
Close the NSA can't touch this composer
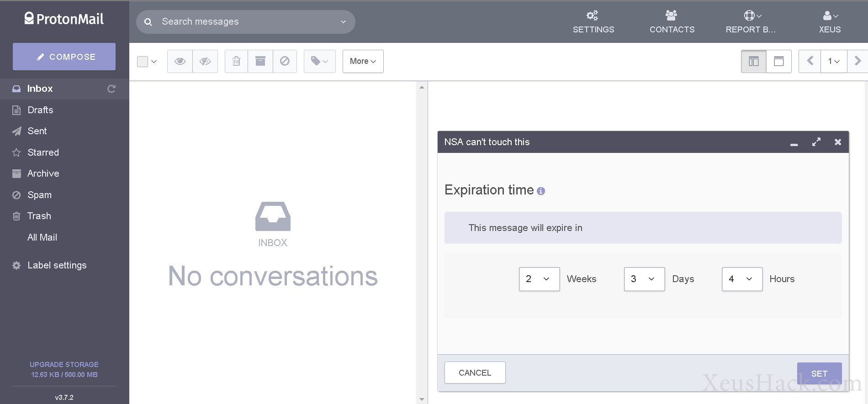pos(838,142)
